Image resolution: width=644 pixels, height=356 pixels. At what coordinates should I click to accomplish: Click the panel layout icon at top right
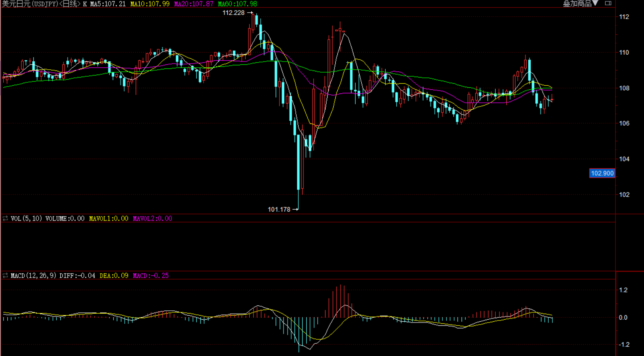point(608,3)
